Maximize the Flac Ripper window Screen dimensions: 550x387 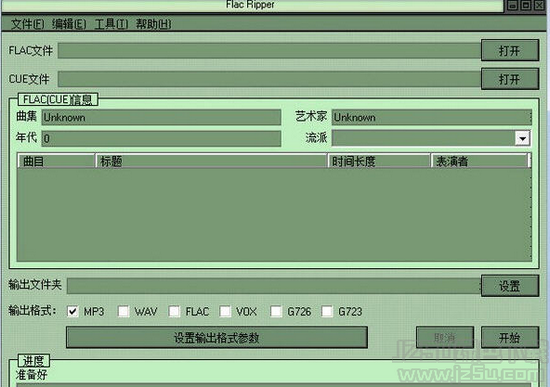[x=525, y=5]
